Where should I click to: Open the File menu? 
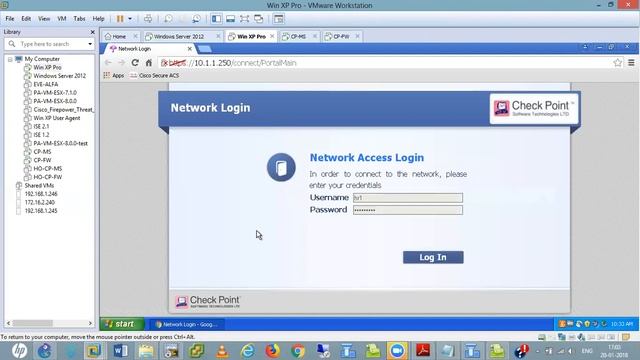pyautogui.click(x=10, y=19)
